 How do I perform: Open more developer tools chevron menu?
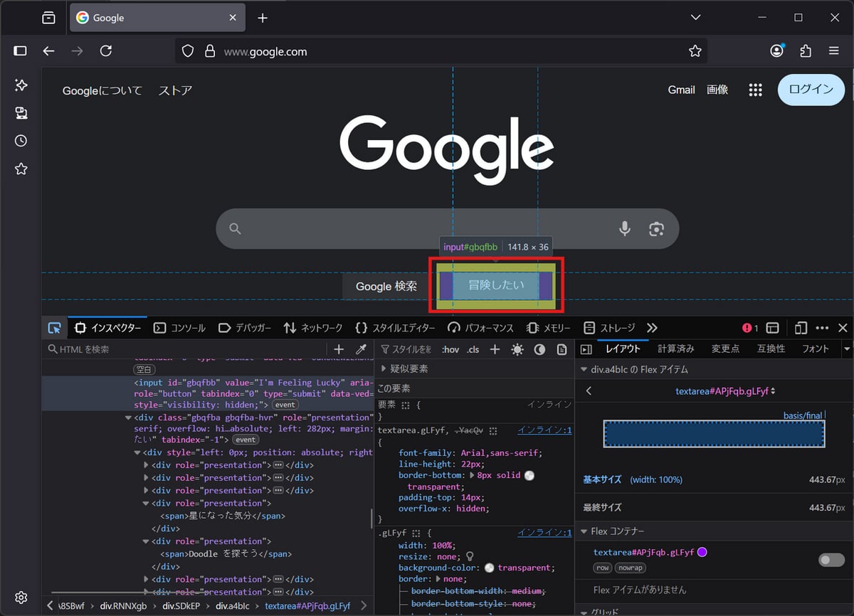coord(652,328)
